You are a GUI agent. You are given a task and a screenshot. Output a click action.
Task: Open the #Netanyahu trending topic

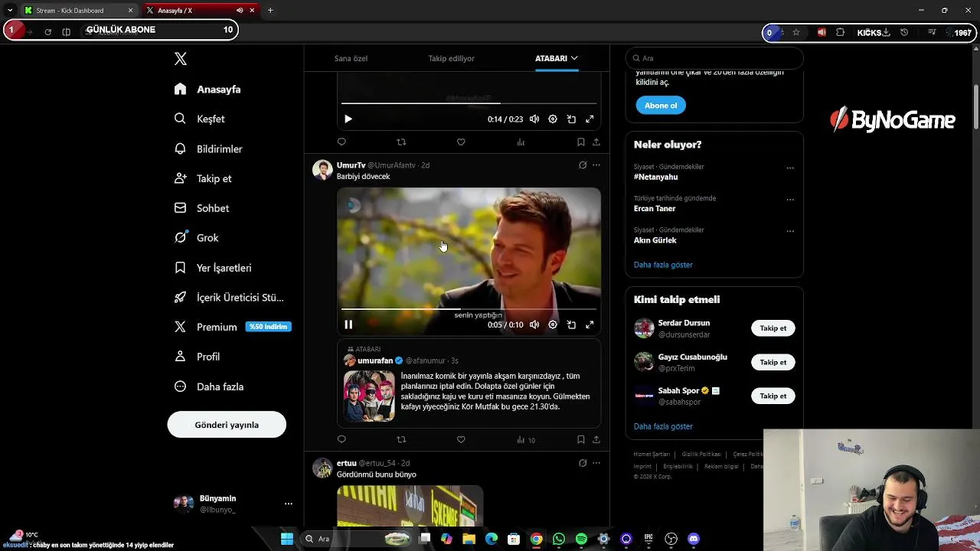pyautogui.click(x=656, y=177)
